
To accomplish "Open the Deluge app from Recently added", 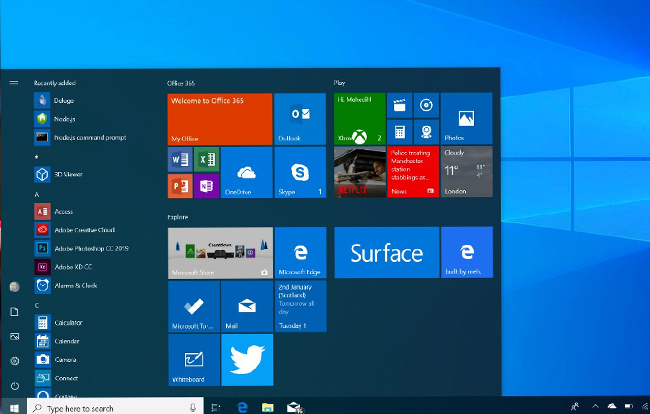I will tap(54, 100).
